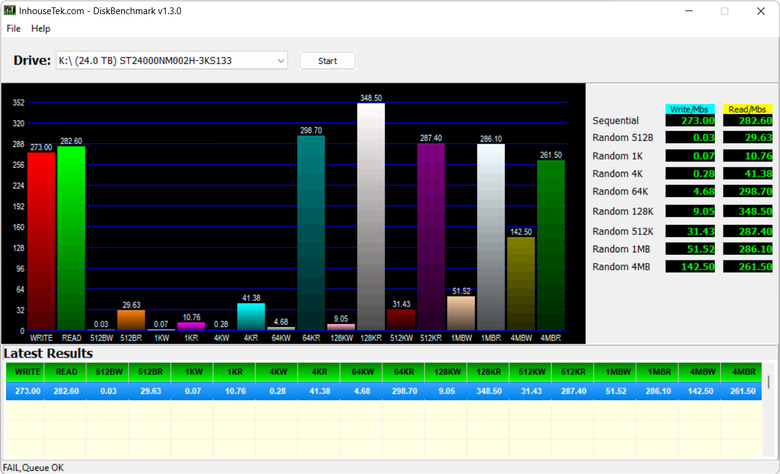The image size is (780, 474).
Task: Select Random 128K read value 348.50
Action: (x=748, y=211)
